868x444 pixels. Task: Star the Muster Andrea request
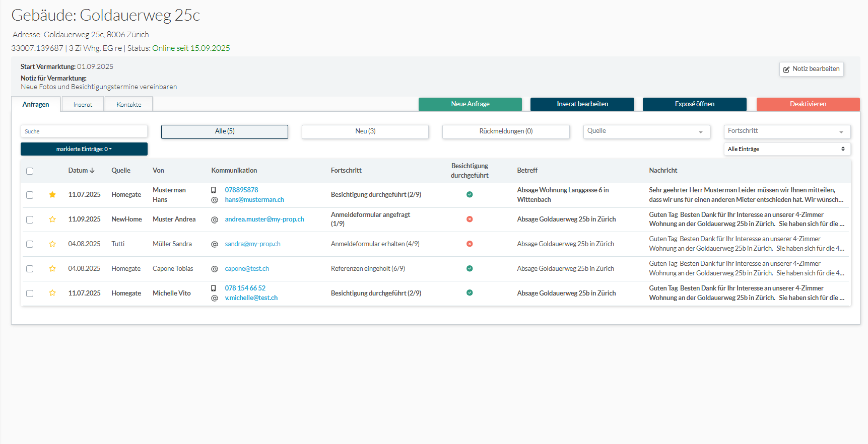[52, 219]
